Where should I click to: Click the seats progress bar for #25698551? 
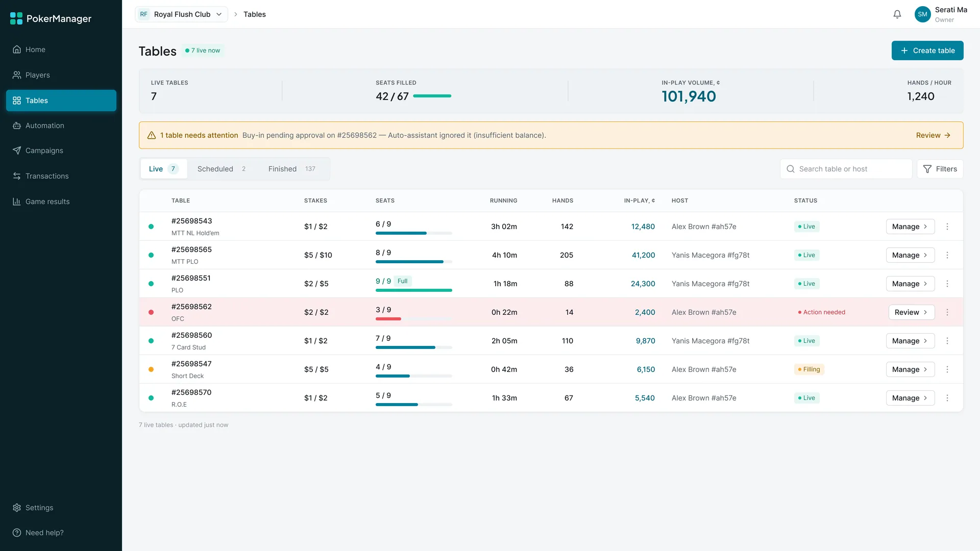(x=414, y=290)
